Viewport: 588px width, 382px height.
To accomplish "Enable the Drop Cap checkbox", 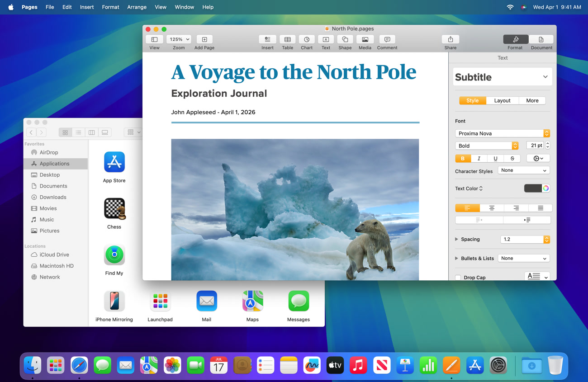I will 458,278.
